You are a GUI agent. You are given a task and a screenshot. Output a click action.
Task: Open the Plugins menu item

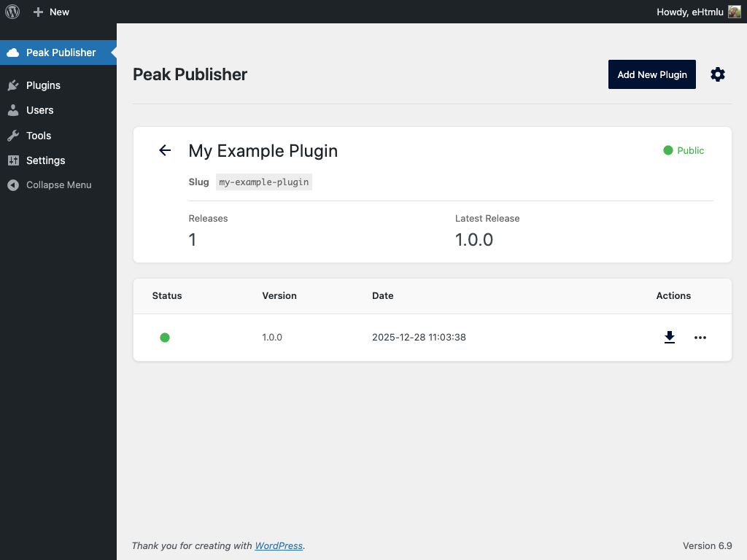(x=42, y=85)
